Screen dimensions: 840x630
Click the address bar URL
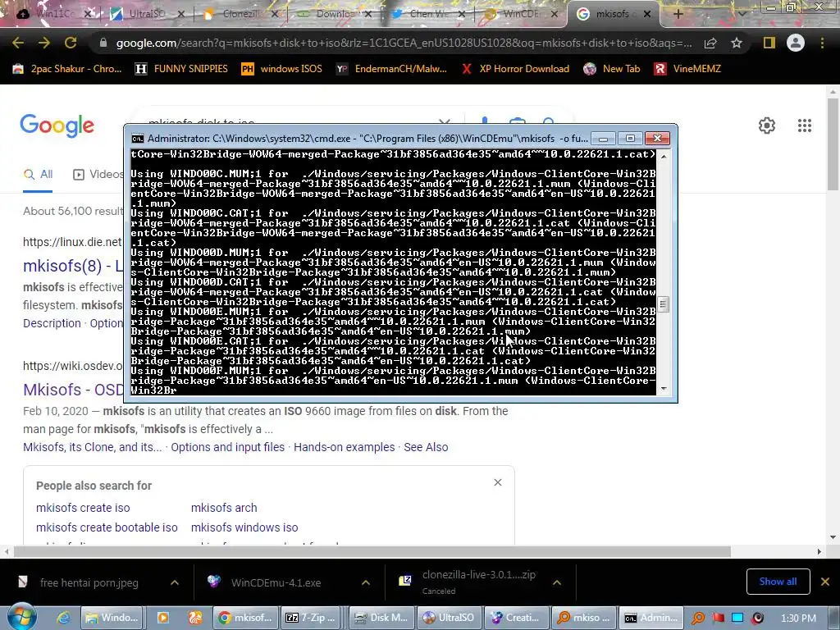coord(404,43)
